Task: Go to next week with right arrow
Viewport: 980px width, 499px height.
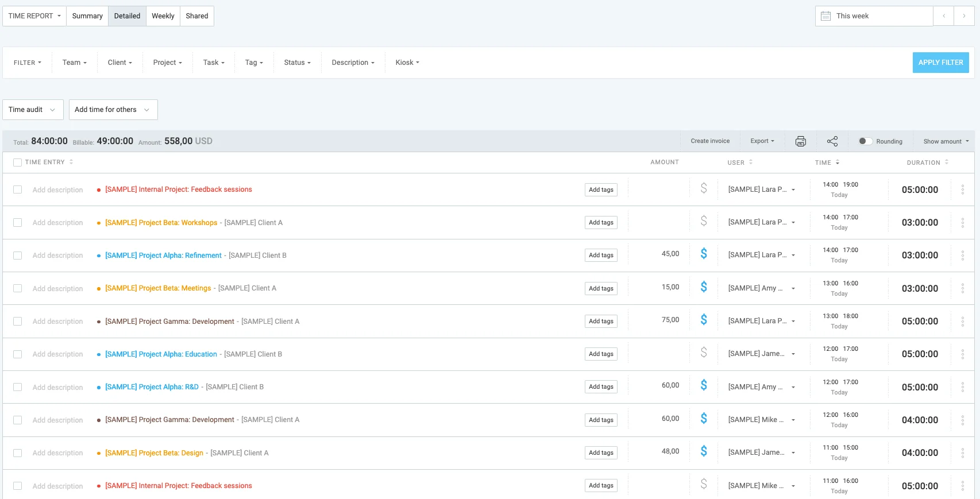Action: [964, 16]
